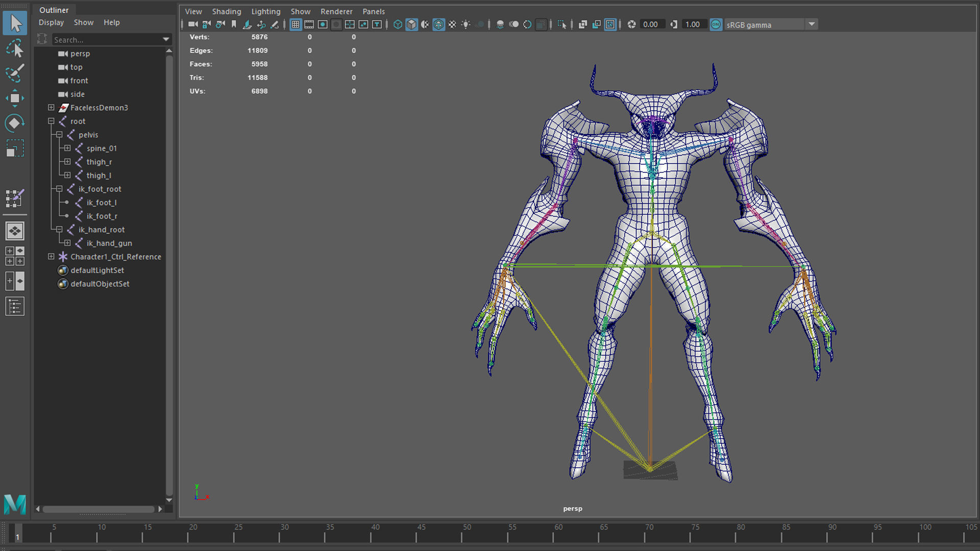Click the single pane layout icon
The image size is (980, 551).
(15, 231)
